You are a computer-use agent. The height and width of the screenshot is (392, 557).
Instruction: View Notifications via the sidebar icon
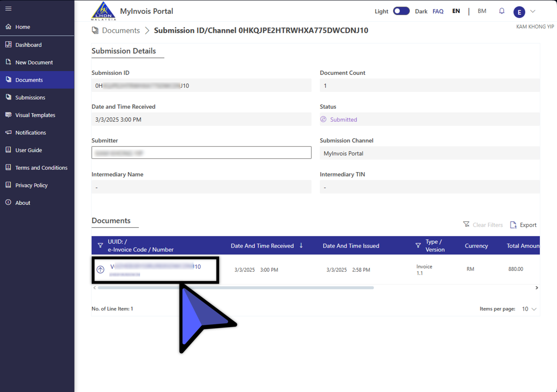pyautogui.click(x=31, y=133)
